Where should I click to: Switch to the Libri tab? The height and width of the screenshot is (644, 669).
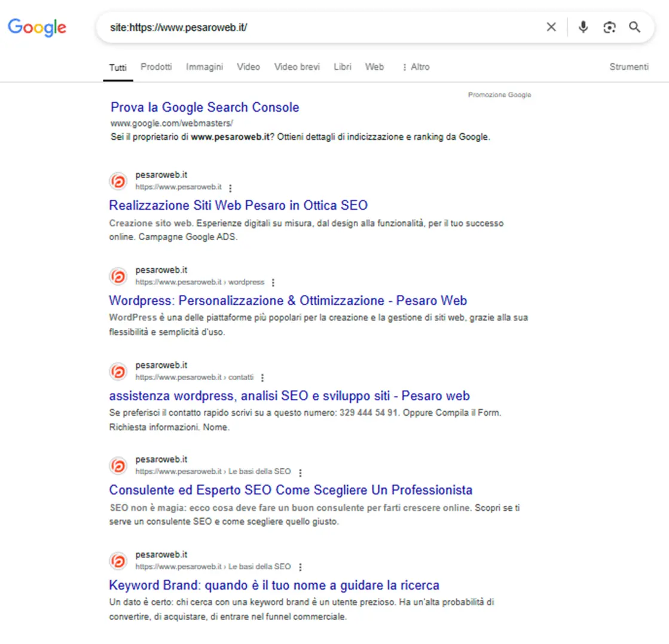click(x=343, y=67)
